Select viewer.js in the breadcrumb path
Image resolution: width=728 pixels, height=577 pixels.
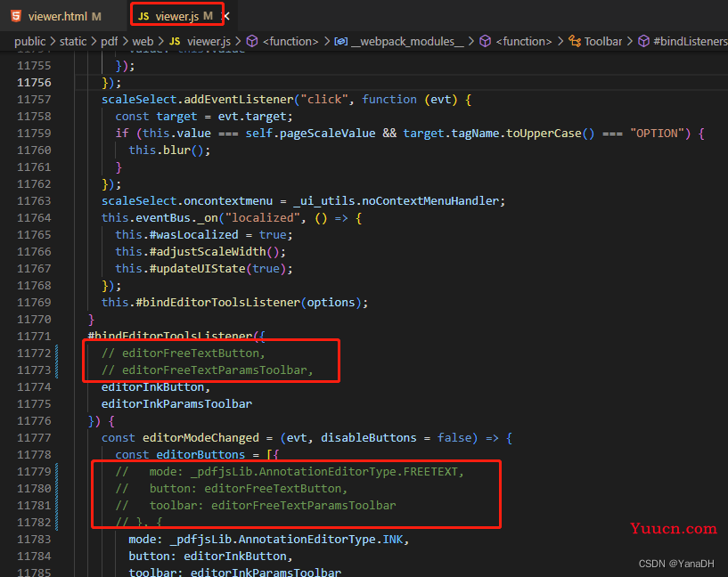coord(209,41)
